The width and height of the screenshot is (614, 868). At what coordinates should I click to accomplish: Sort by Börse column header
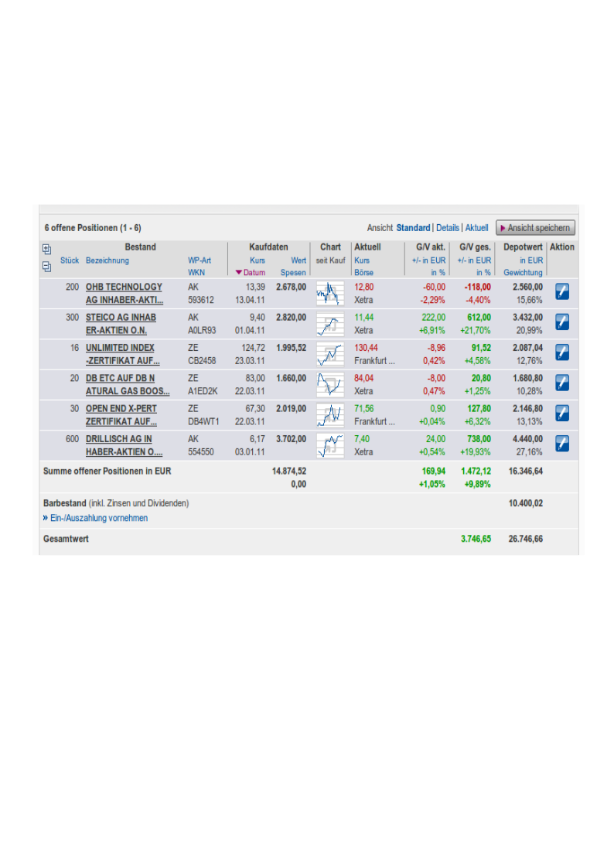click(363, 272)
